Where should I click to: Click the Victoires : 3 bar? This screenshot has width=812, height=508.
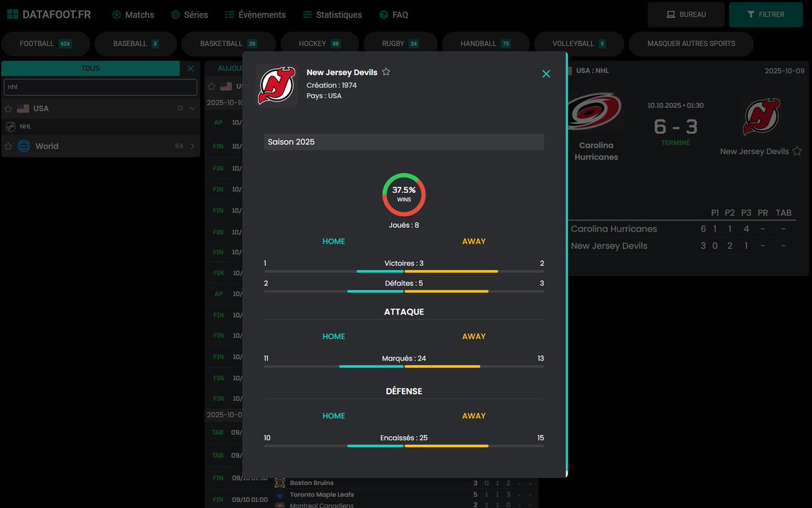404,271
